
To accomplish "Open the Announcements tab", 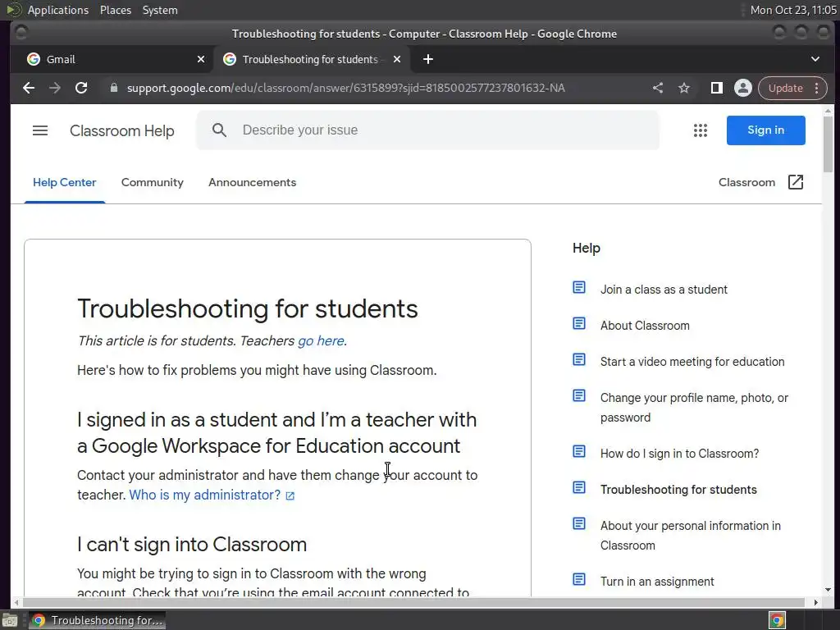I will point(253,183).
